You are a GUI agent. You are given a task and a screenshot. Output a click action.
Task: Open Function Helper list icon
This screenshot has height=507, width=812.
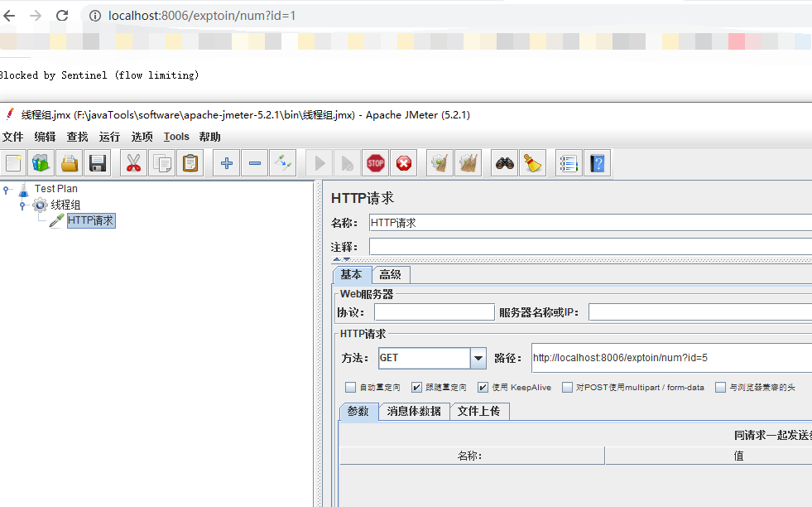coord(569,163)
